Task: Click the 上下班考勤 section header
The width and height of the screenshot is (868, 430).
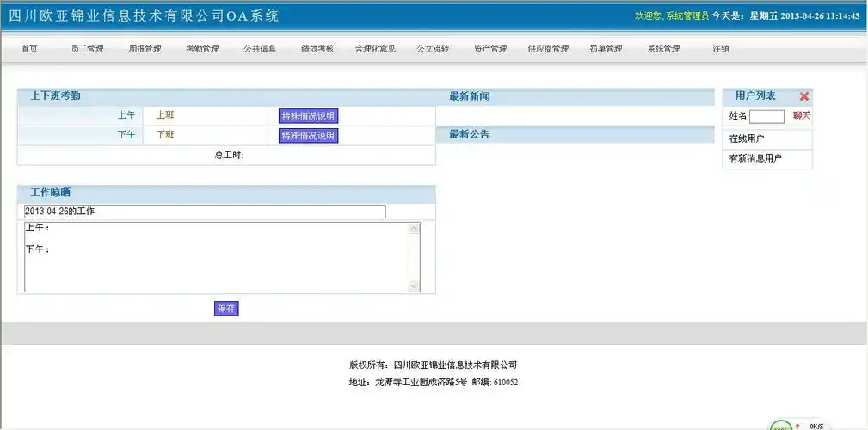Action: [x=55, y=95]
